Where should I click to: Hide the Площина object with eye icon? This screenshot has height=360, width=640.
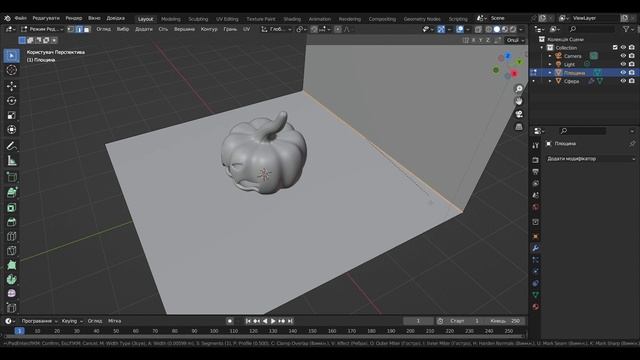point(623,73)
